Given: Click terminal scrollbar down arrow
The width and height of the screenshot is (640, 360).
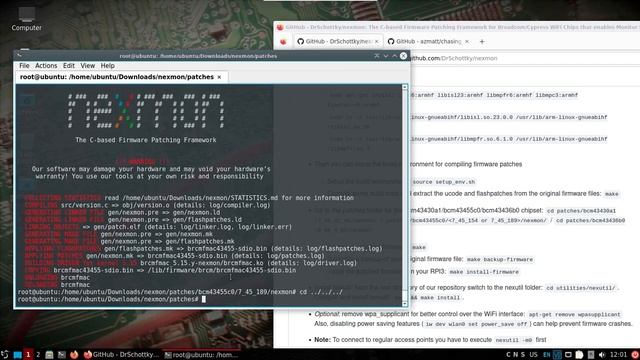Looking at the screenshot, I should [404, 304].
